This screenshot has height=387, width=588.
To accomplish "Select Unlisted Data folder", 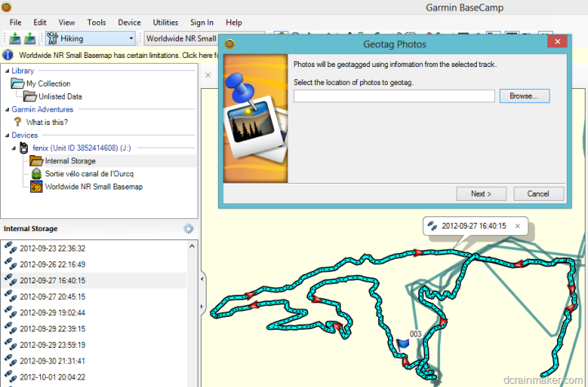I will (x=60, y=96).
